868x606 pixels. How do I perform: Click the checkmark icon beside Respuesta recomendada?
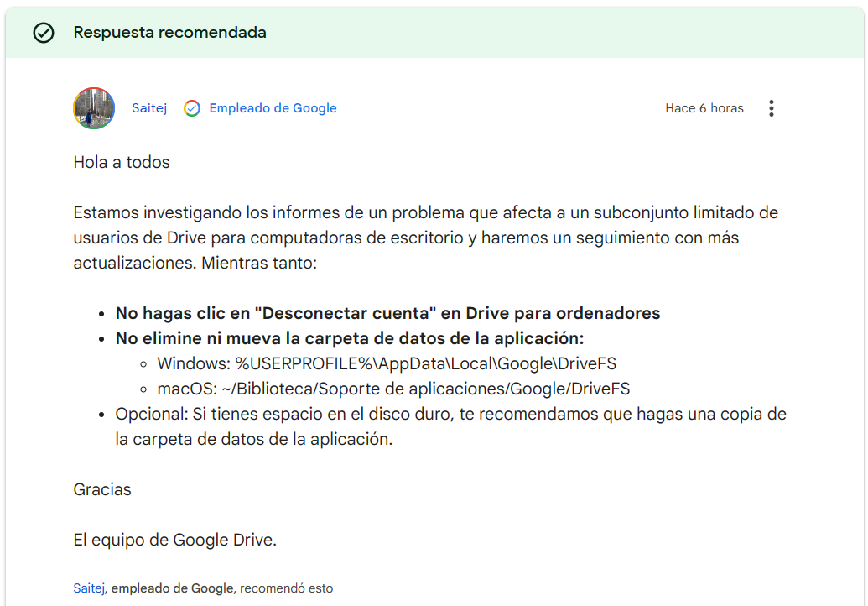pyautogui.click(x=43, y=33)
